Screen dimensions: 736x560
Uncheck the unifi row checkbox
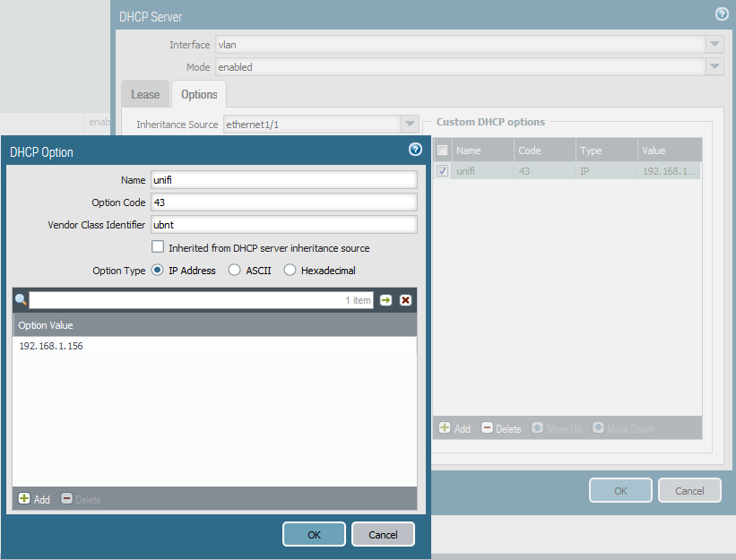click(443, 170)
